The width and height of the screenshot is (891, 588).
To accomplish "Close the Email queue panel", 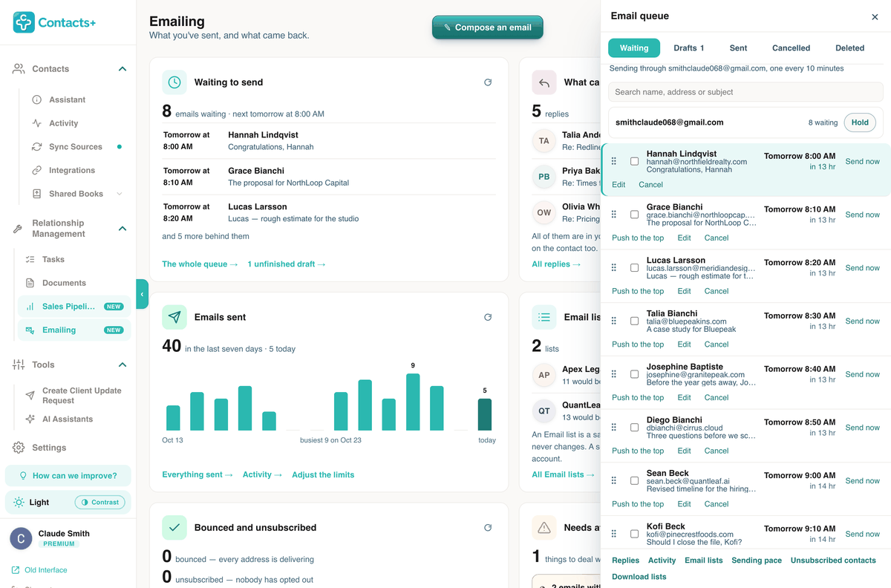I will 875,17.
